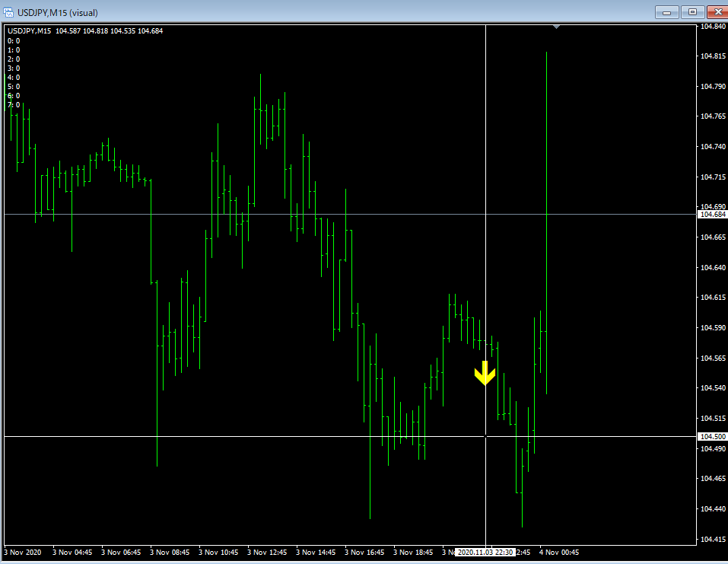Click the chart shift triangle marker at top
This screenshot has height=564, width=728.
point(557,27)
